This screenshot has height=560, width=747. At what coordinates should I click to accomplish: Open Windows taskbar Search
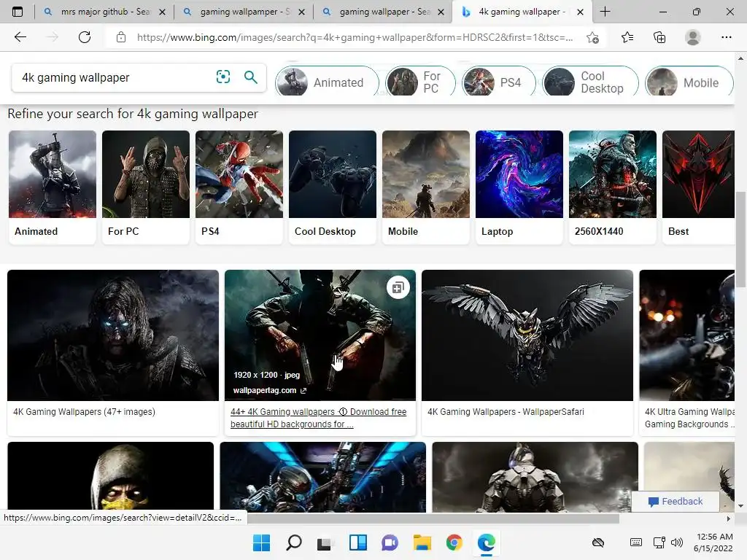pos(293,542)
